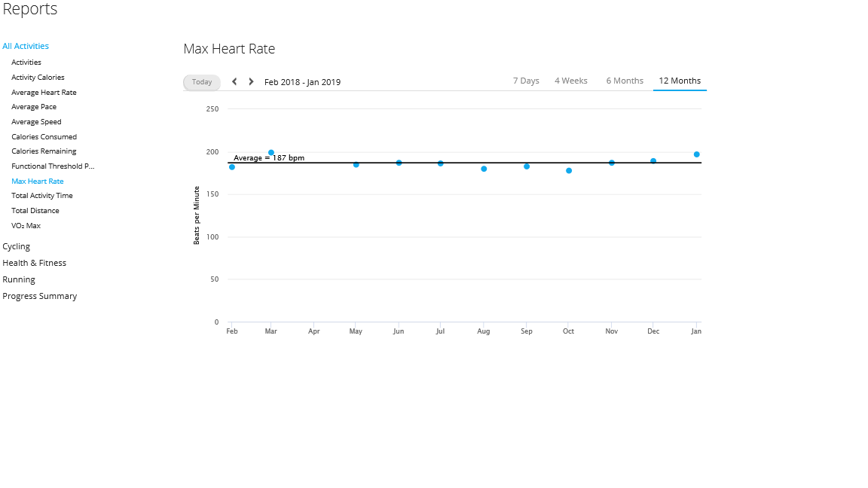Expand the Running reports section
The image size is (868, 488).
[19, 279]
